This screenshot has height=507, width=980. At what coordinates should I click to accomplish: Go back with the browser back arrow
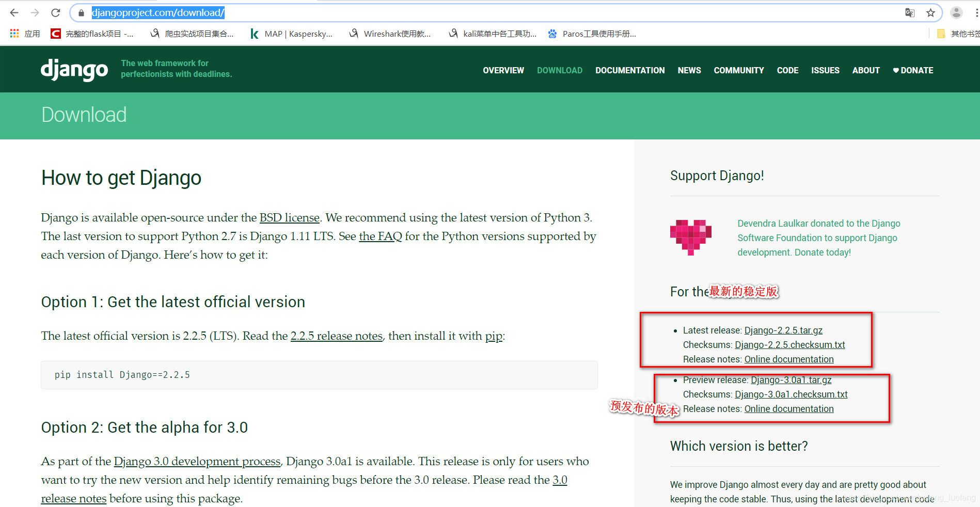point(14,13)
